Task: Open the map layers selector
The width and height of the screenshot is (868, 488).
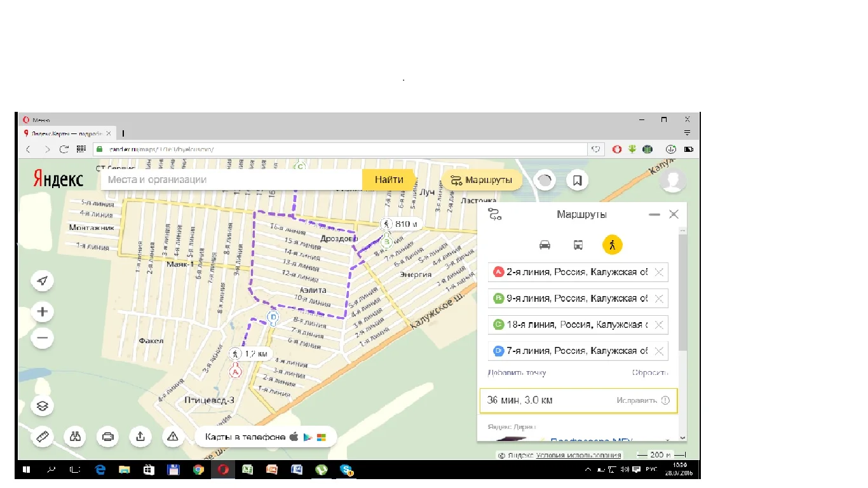Action: pyautogui.click(x=43, y=406)
